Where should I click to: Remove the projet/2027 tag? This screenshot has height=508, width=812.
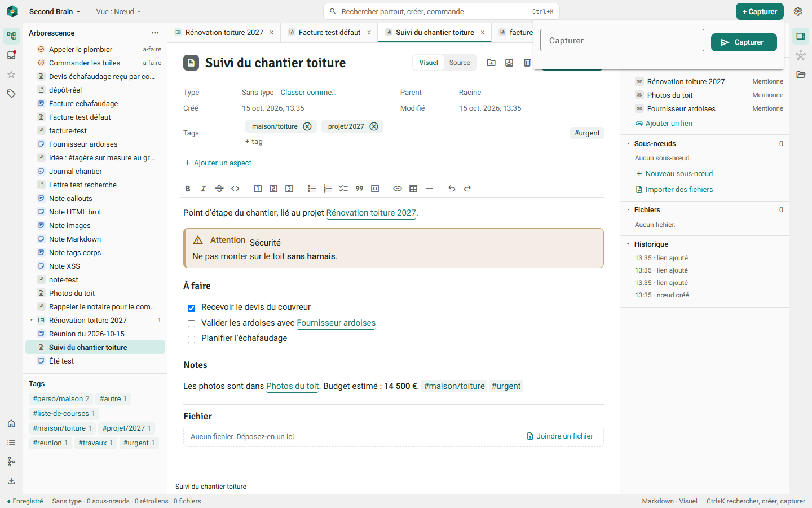374,126
